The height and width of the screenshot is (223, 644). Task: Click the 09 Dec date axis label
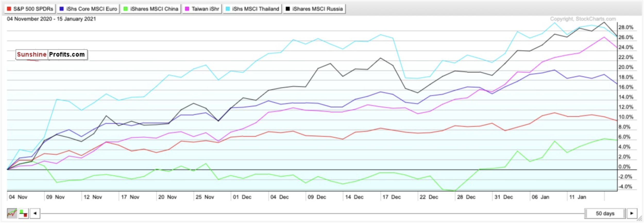[x=317, y=197]
